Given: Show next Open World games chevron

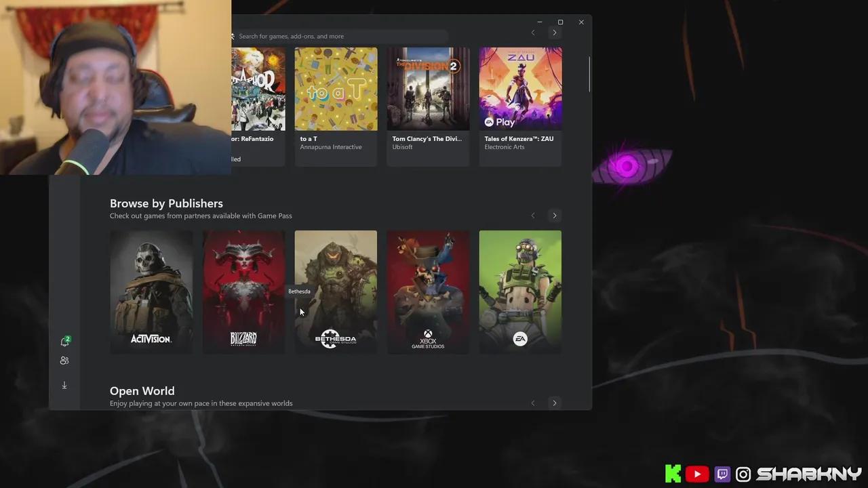Looking at the screenshot, I should click(x=555, y=403).
